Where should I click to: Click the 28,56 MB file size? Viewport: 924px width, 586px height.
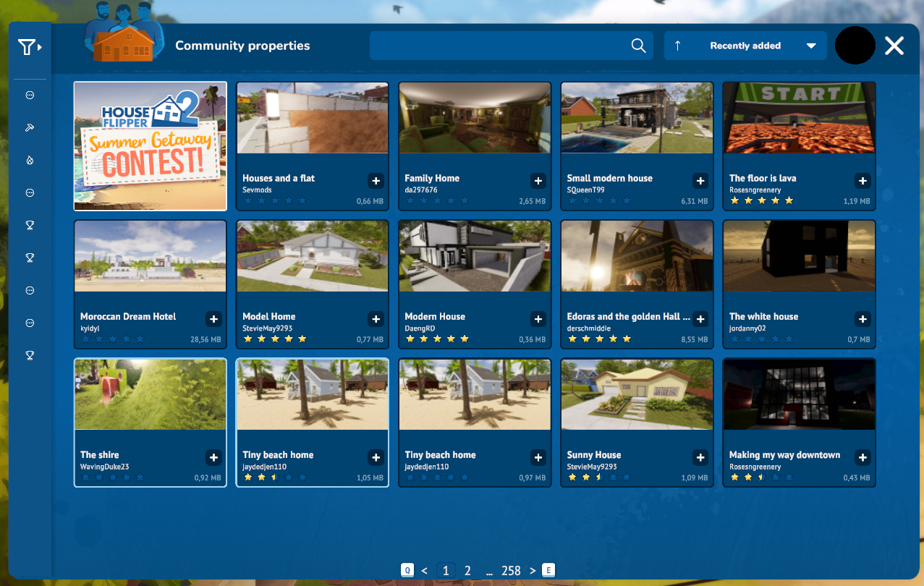click(x=205, y=339)
